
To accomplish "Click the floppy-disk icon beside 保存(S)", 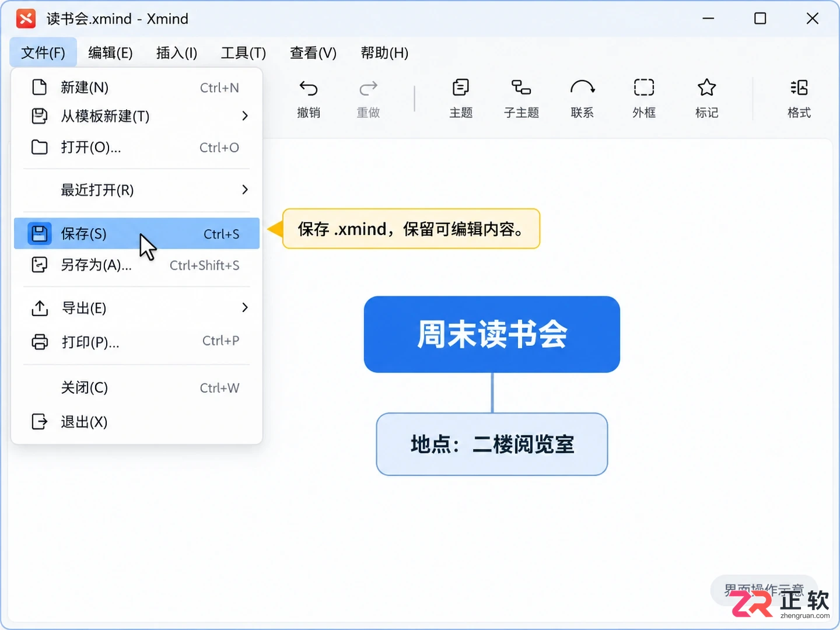I will tap(40, 233).
